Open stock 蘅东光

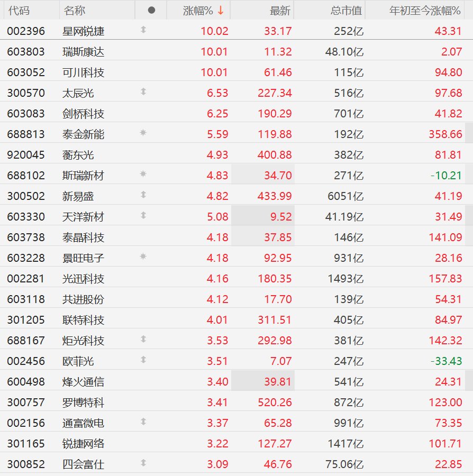pos(78,155)
